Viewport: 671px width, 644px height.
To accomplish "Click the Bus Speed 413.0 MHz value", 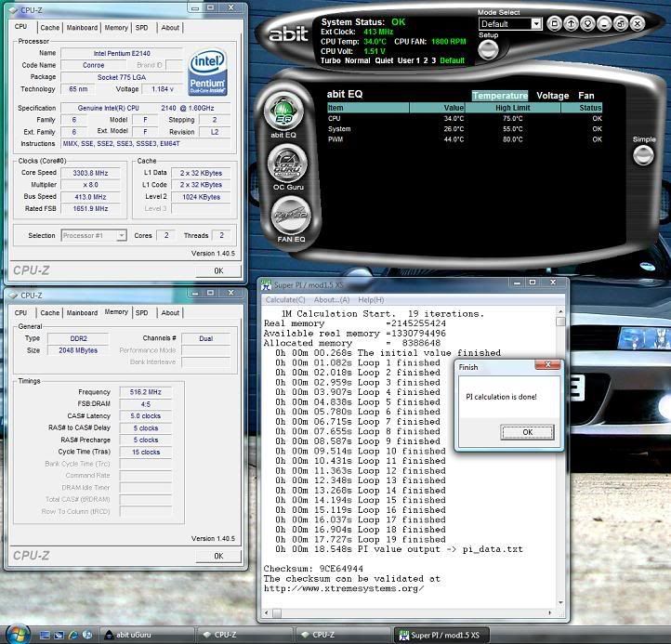I will [90, 197].
